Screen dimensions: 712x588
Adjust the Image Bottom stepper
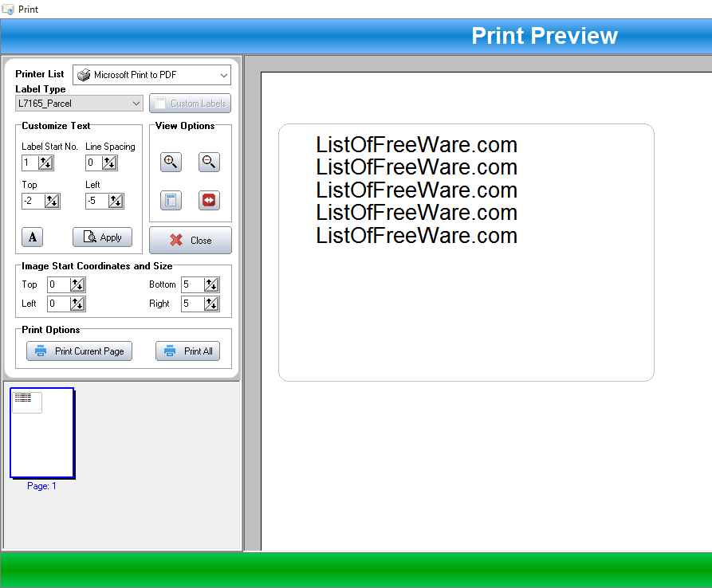pos(211,284)
